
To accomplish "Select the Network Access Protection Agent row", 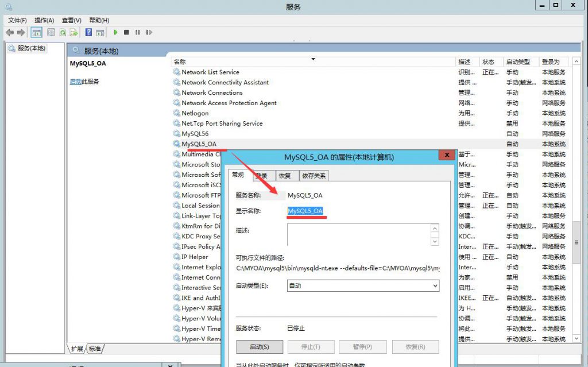I will (x=370, y=103).
